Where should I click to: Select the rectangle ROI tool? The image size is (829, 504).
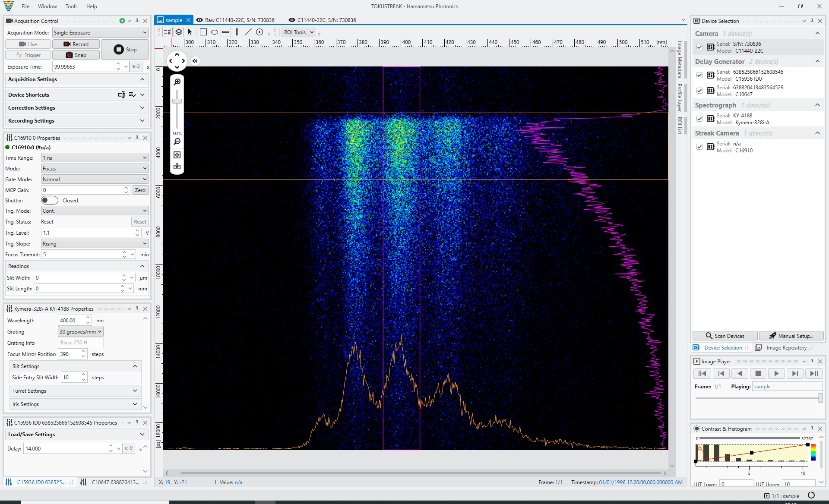click(x=203, y=32)
